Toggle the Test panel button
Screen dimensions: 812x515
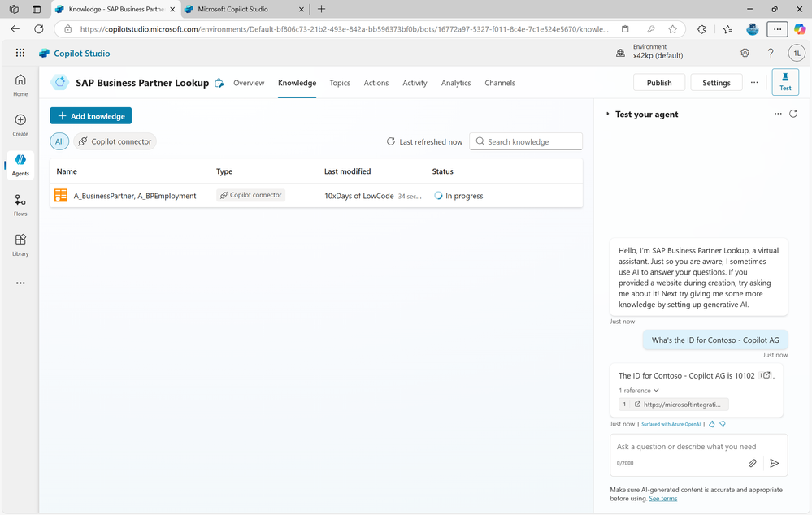pyautogui.click(x=785, y=82)
